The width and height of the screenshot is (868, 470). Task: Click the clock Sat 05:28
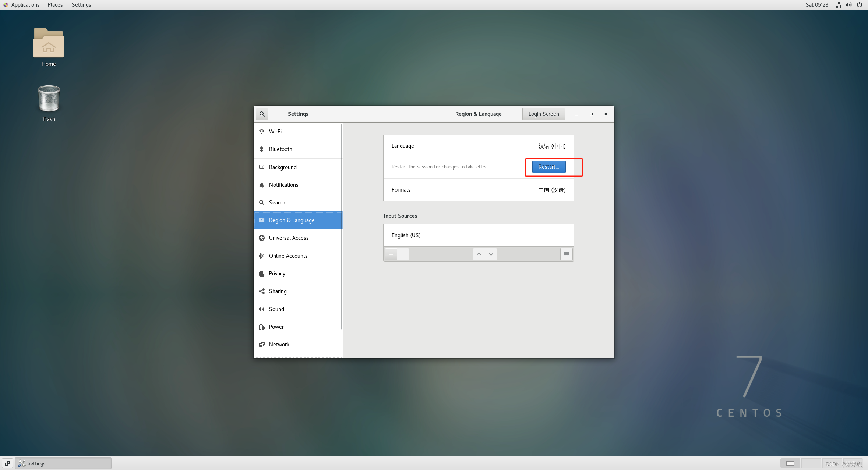point(817,5)
